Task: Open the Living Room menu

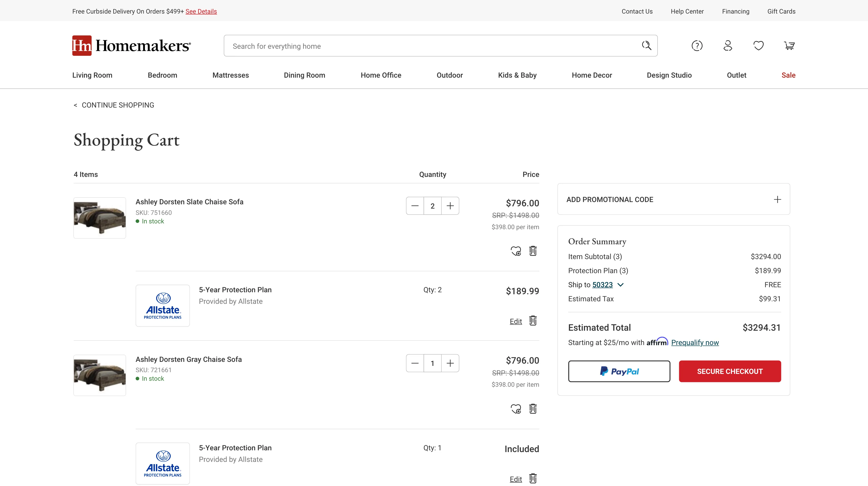Action: [x=92, y=75]
